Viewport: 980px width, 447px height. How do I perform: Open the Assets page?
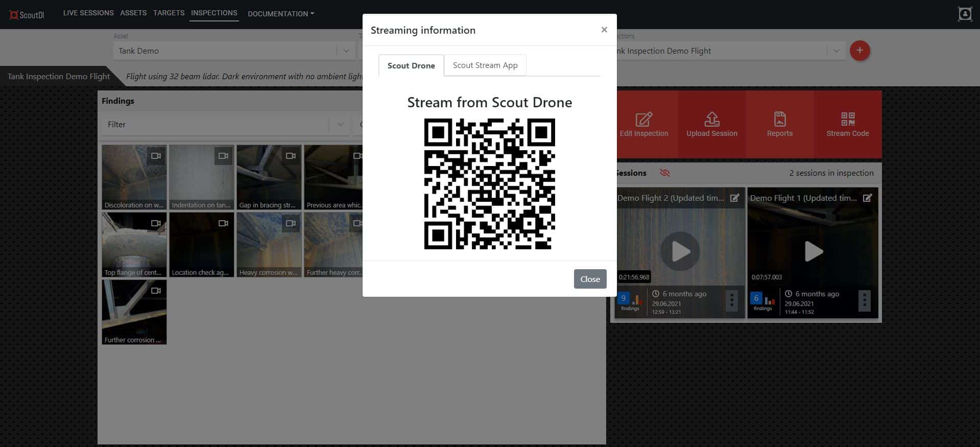[133, 13]
